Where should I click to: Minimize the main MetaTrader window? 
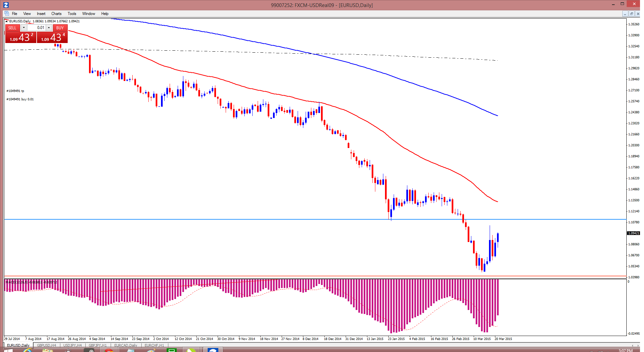[613, 4]
